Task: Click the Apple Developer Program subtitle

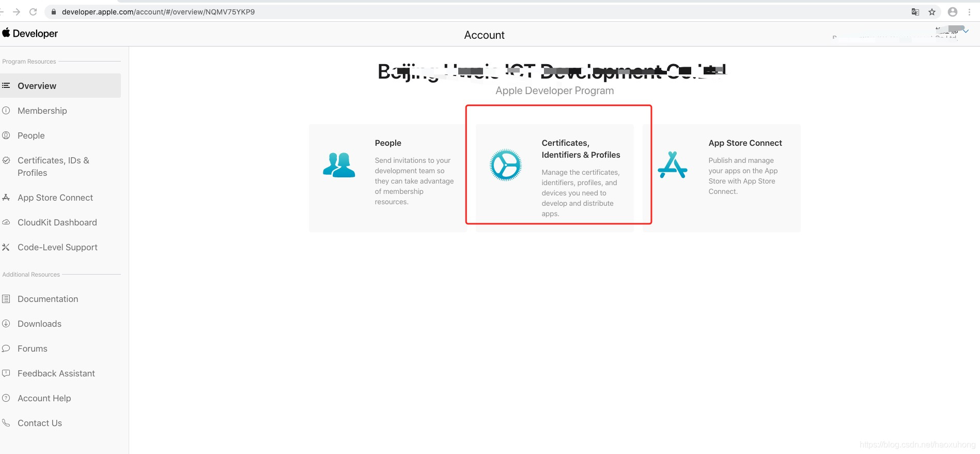Action: [x=555, y=90]
